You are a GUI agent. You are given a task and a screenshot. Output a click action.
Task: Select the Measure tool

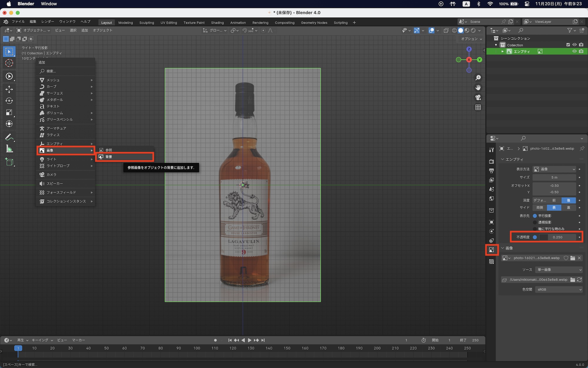tap(9, 149)
